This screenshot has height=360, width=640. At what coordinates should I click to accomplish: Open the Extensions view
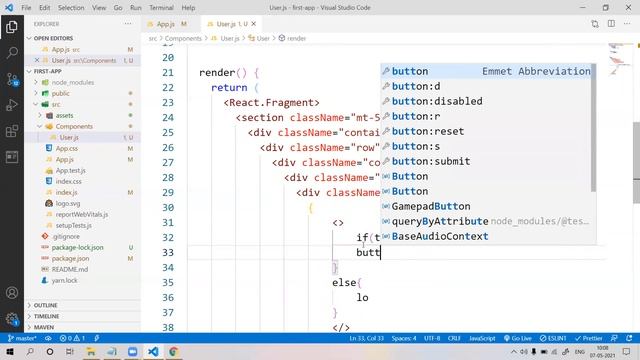(x=12, y=131)
